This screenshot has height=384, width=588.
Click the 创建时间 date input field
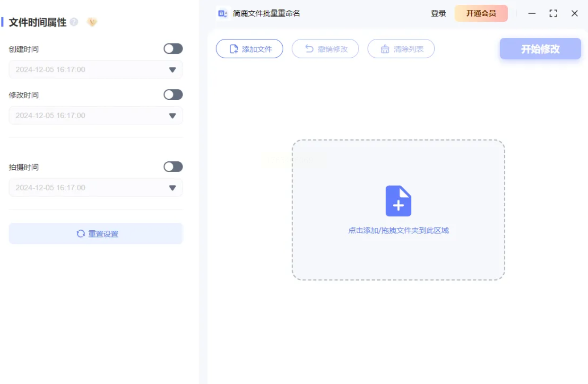click(95, 70)
